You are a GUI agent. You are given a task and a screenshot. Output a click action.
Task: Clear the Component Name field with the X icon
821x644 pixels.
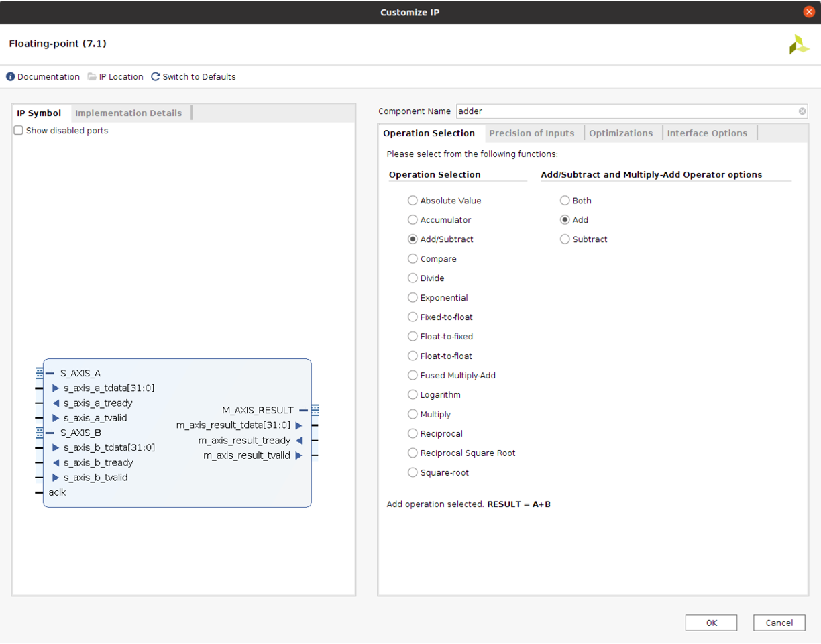tap(802, 111)
